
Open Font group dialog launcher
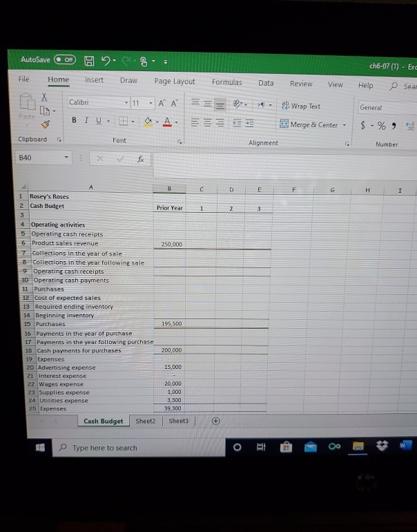coord(180,142)
